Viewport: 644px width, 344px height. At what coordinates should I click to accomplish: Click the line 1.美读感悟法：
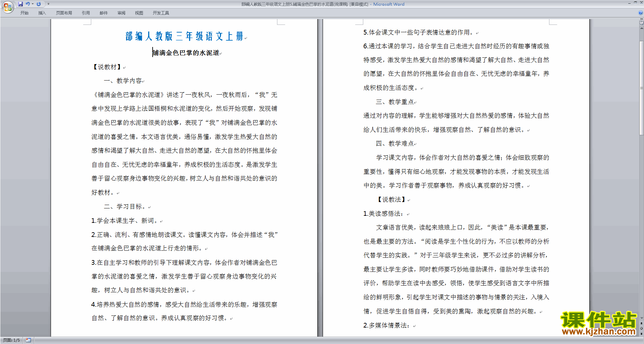point(384,214)
